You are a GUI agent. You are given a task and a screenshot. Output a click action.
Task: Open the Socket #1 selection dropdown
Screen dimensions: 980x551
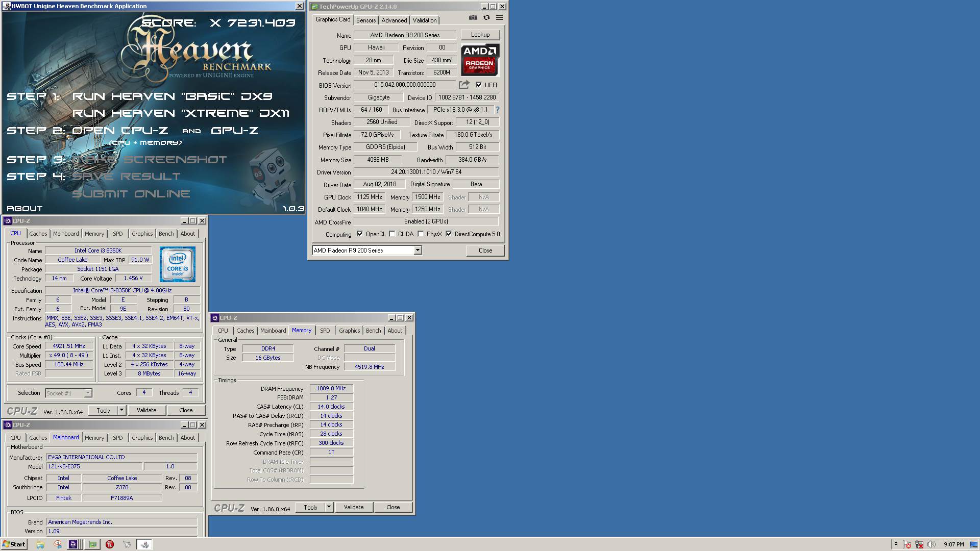pos(68,393)
